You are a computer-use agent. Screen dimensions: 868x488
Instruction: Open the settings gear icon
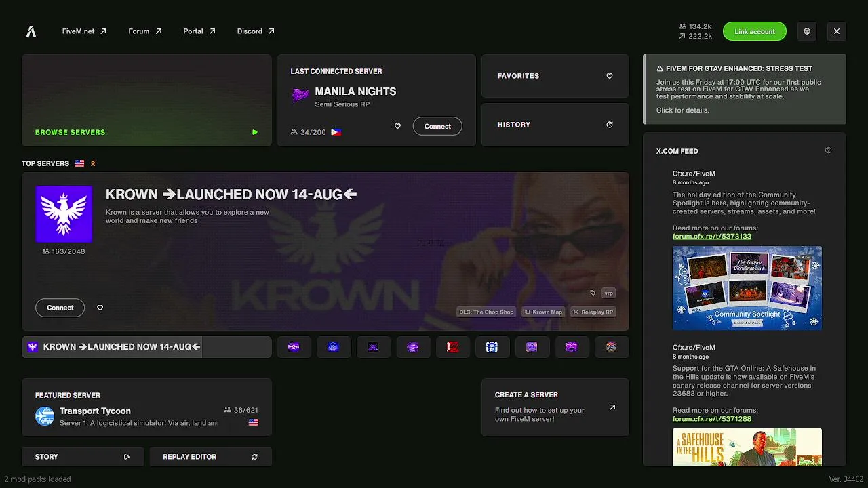coord(807,31)
